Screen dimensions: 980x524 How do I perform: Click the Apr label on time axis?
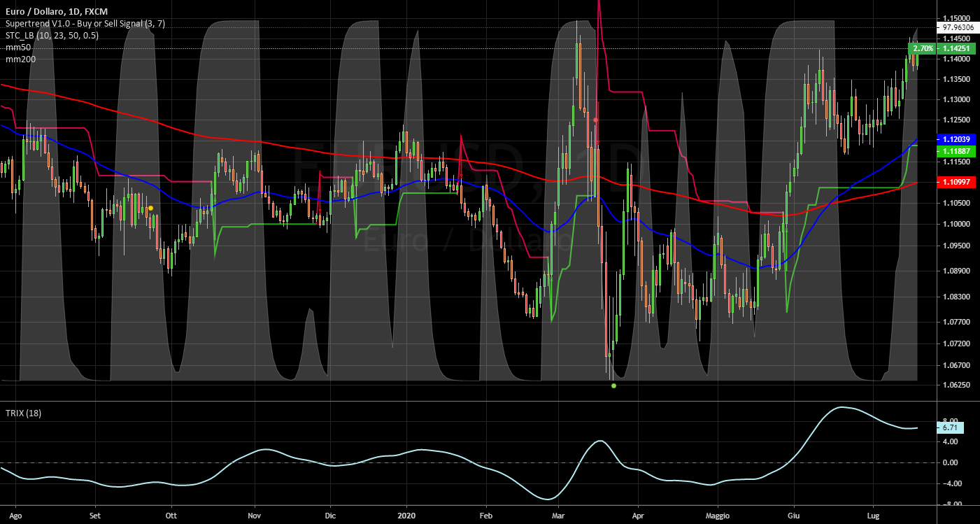pos(637,516)
